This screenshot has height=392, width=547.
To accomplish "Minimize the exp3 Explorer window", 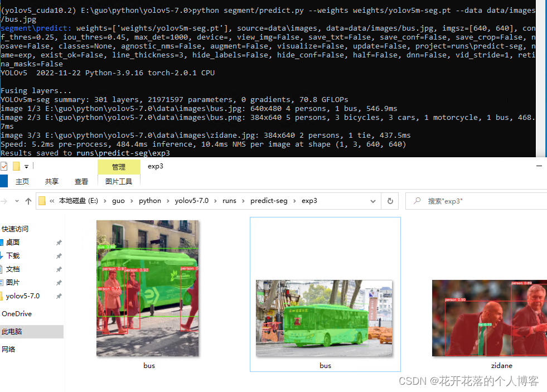I will pos(539,166).
